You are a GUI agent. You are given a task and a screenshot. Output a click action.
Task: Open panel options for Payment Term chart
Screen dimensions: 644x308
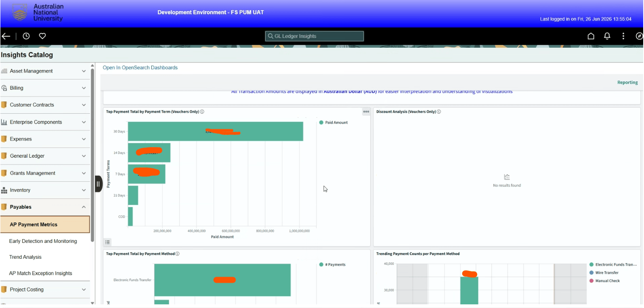(x=366, y=112)
